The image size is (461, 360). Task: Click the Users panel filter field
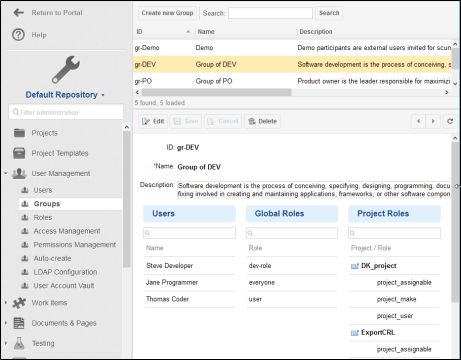[189, 233]
